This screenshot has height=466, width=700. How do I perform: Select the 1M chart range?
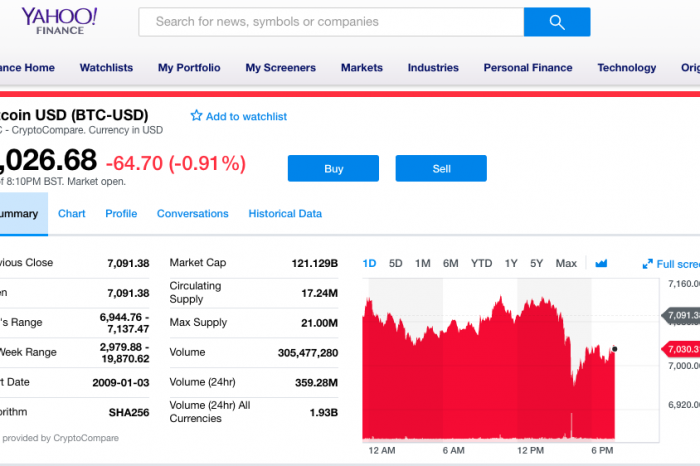[422, 263]
